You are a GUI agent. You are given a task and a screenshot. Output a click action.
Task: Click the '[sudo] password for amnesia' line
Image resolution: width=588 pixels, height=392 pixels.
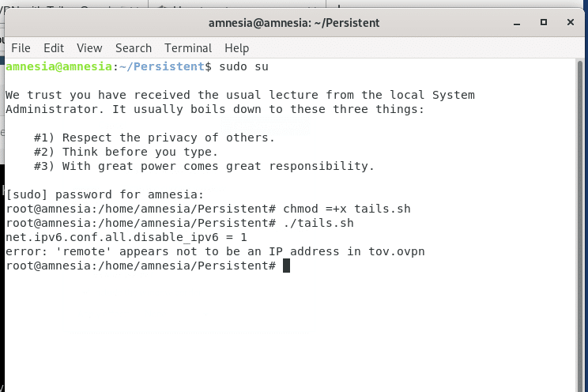[104, 194]
